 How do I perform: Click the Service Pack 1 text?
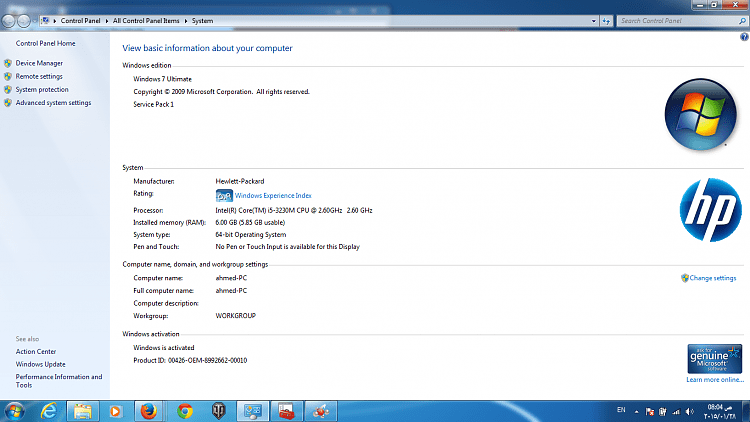154,104
